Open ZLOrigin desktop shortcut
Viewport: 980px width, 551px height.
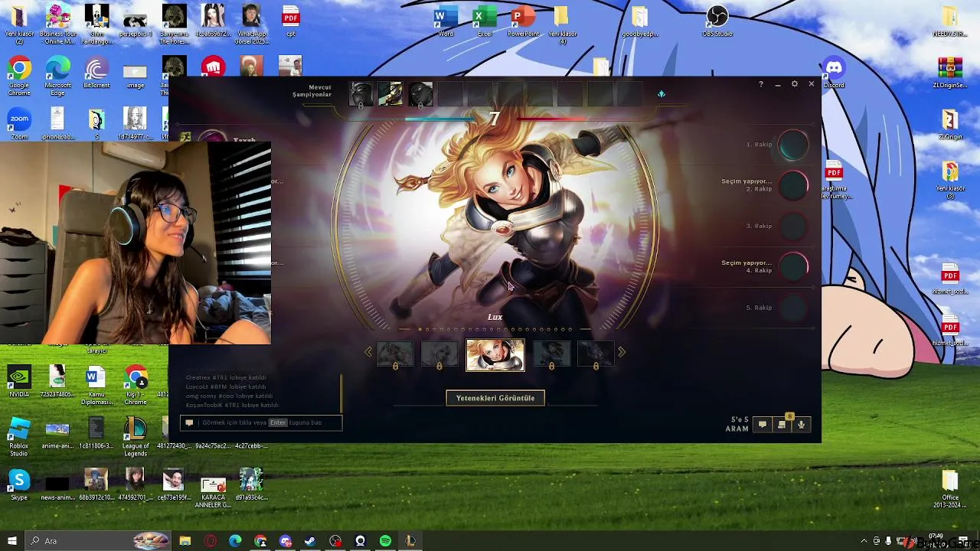tap(950, 125)
